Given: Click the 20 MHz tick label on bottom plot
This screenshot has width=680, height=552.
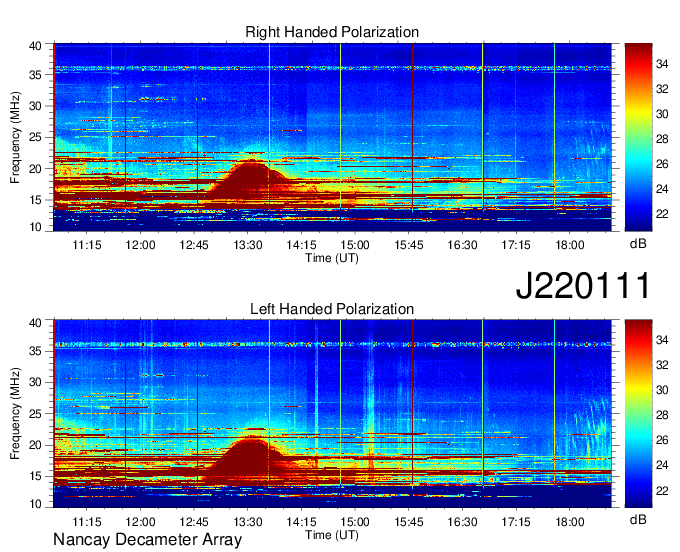Looking at the screenshot, I should [35, 445].
